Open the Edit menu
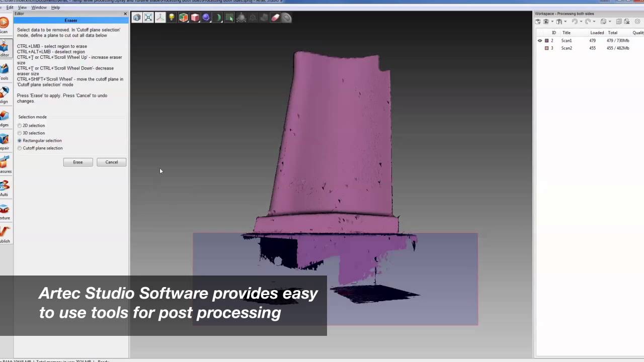The image size is (644, 362). point(10,8)
